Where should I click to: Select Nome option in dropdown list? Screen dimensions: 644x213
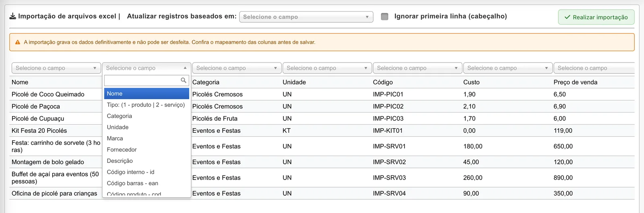(147, 94)
